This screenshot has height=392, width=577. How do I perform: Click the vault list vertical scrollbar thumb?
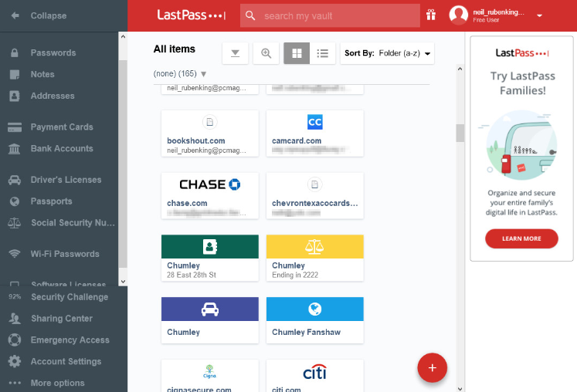click(x=460, y=133)
